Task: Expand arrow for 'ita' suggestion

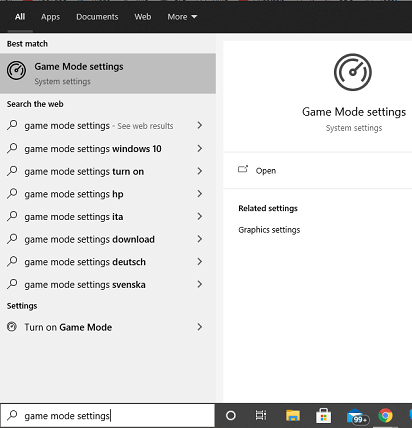Action: [x=200, y=216]
